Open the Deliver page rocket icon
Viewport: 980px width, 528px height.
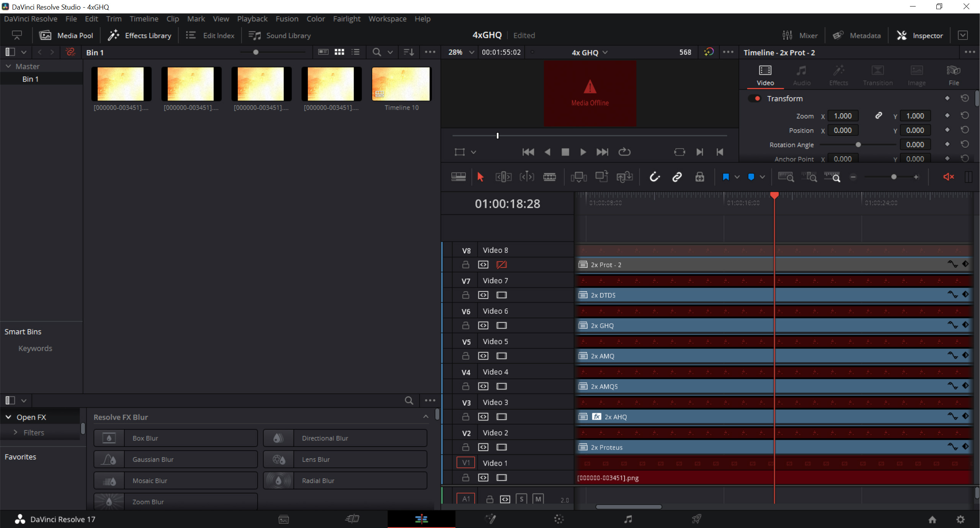(x=696, y=519)
